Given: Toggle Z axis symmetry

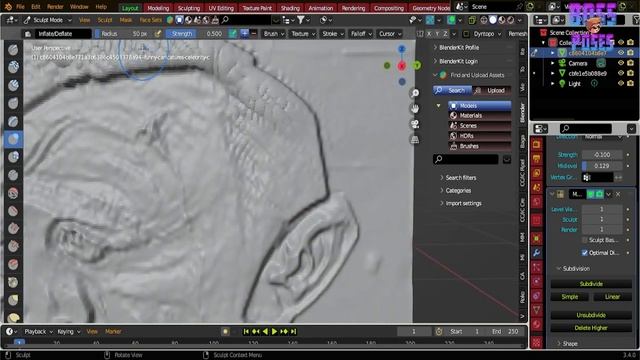Looking at the screenshot, I should click(445, 34).
